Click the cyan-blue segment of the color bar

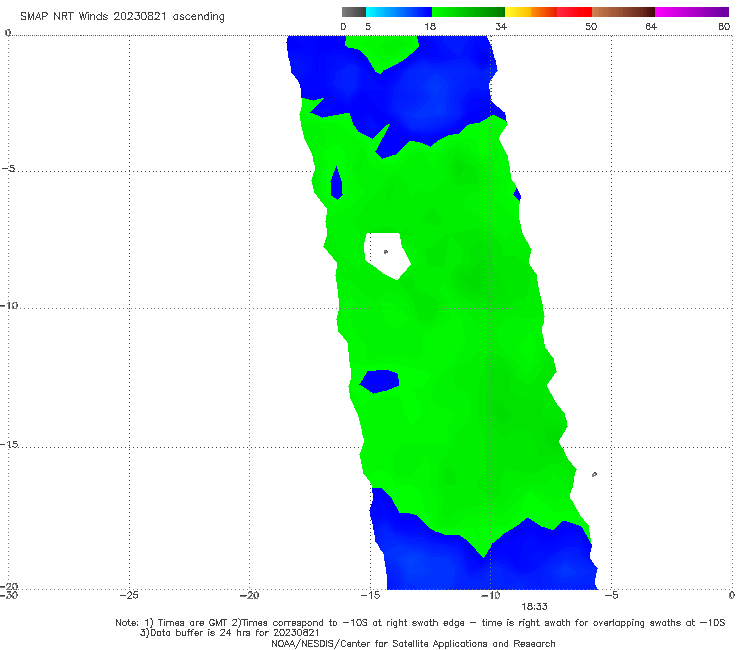click(399, 12)
